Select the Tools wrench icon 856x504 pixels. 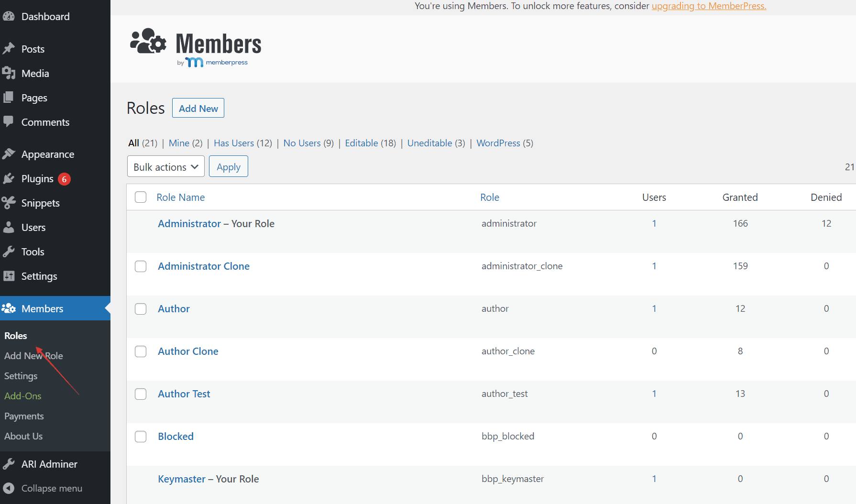9,252
